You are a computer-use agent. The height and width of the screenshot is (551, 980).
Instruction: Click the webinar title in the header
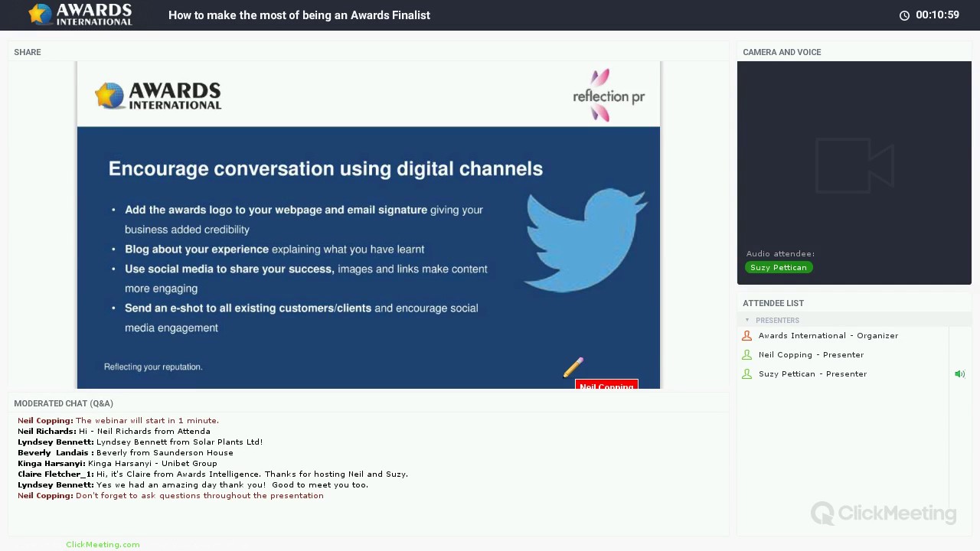(x=299, y=15)
